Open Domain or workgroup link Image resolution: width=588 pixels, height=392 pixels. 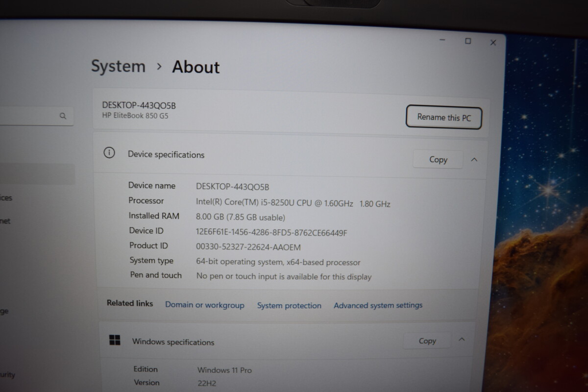204,305
